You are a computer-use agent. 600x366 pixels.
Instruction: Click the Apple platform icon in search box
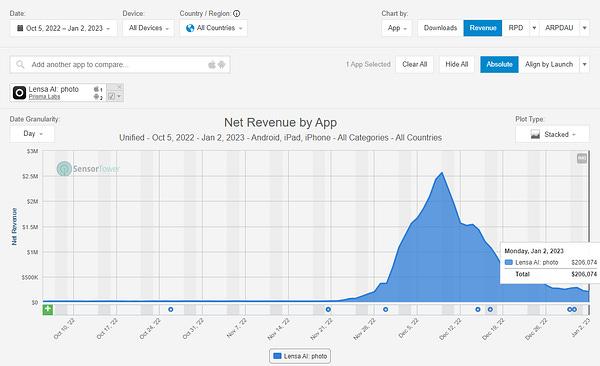(x=212, y=65)
